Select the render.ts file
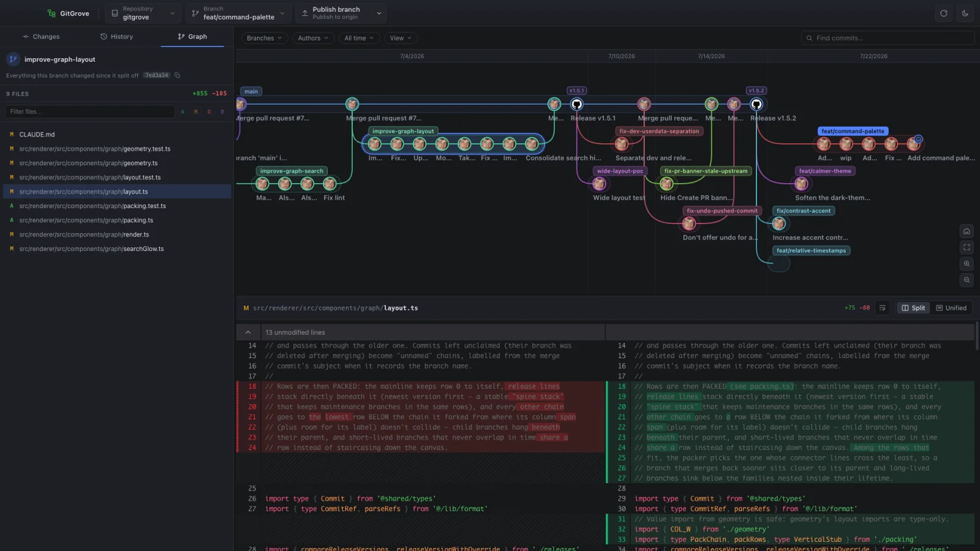This screenshot has height=551, width=980. tap(116, 234)
